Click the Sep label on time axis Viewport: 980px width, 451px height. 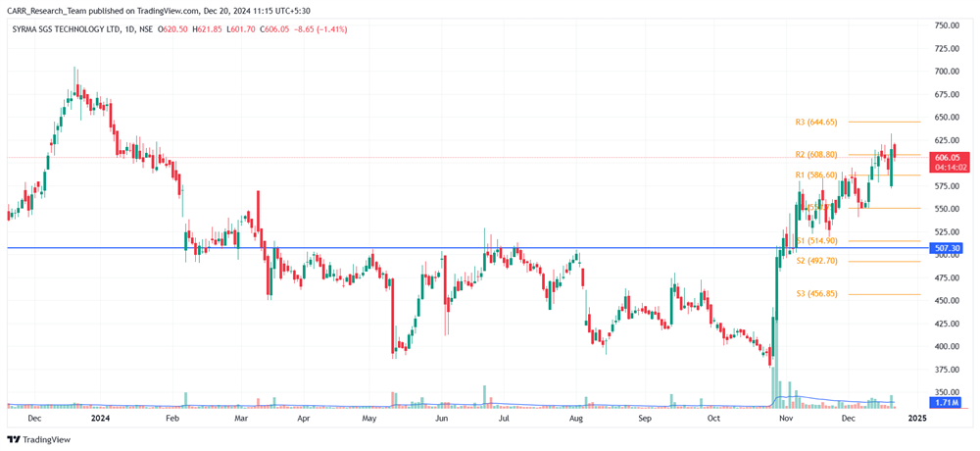click(646, 418)
